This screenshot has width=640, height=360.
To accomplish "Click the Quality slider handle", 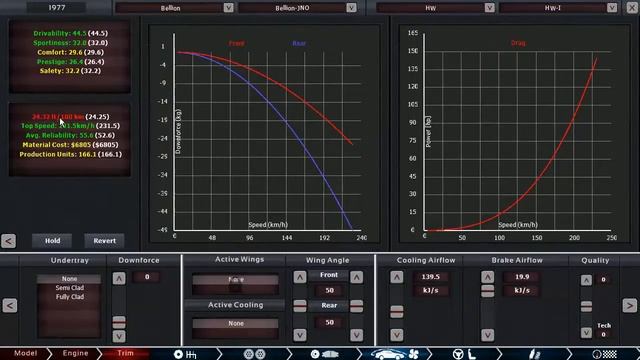I will [x=587, y=306].
